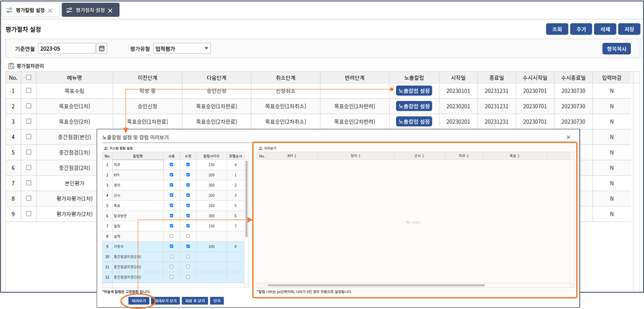
Task: Click the 닫기 button at the dialog bottom
Action: click(216, 301)
